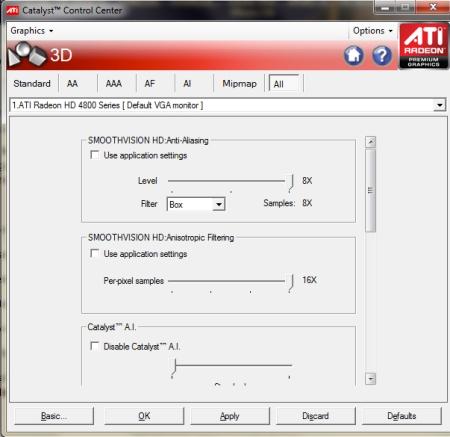Screen dimensions: 450x437
Task: Switch to the Mipmap tab
Action: click(x=239, y=83)
